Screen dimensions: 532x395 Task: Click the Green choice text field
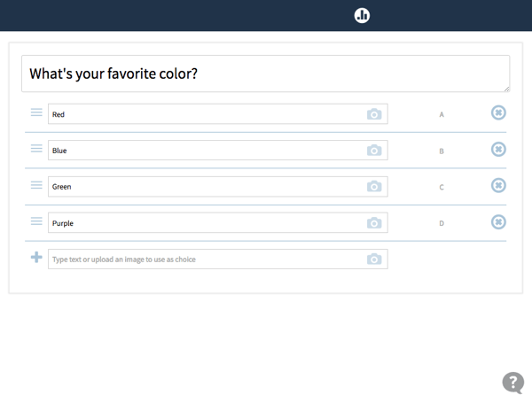(218, 187)
